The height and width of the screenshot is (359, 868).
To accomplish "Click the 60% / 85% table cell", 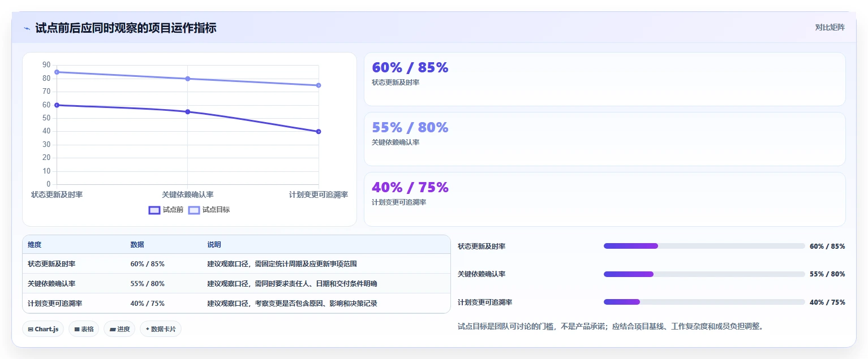I will (147, 264).
